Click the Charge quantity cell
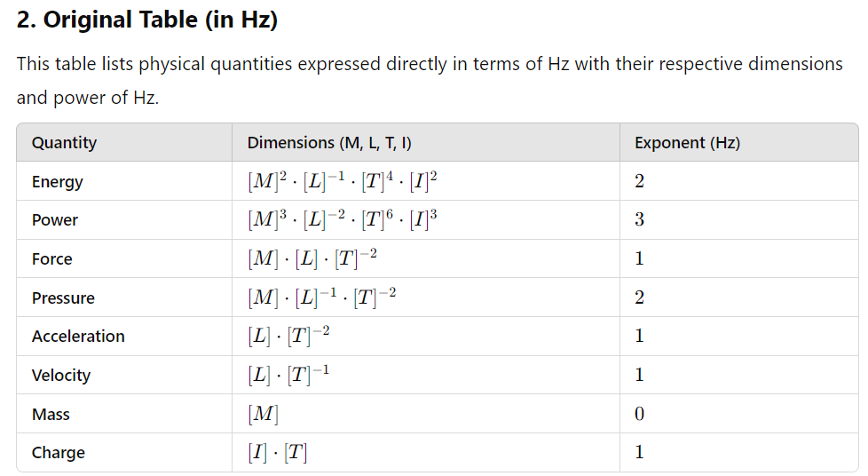The height and width of the screenshot is (476, 868). [58, 453]
